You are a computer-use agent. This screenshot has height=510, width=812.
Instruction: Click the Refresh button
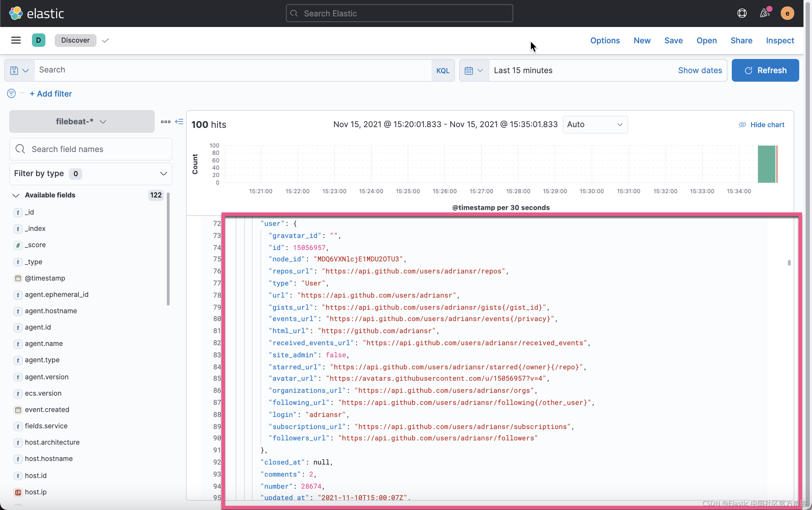click(x=765, y=70)
